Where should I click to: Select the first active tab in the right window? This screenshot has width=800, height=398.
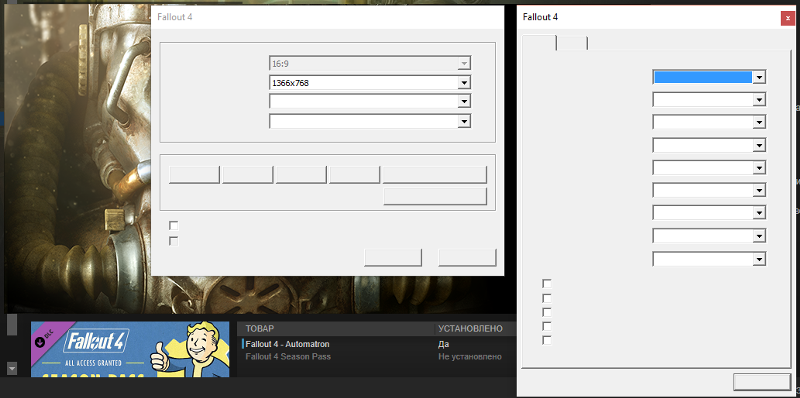point(539,42)
